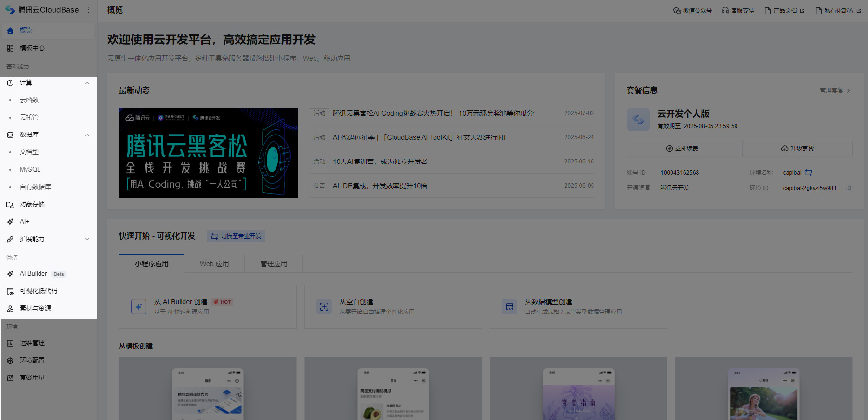Open the menu next to 腾讯云CloudBase
Screen dimensions: 868x420
pyautogui.click(x=88, y=10)
